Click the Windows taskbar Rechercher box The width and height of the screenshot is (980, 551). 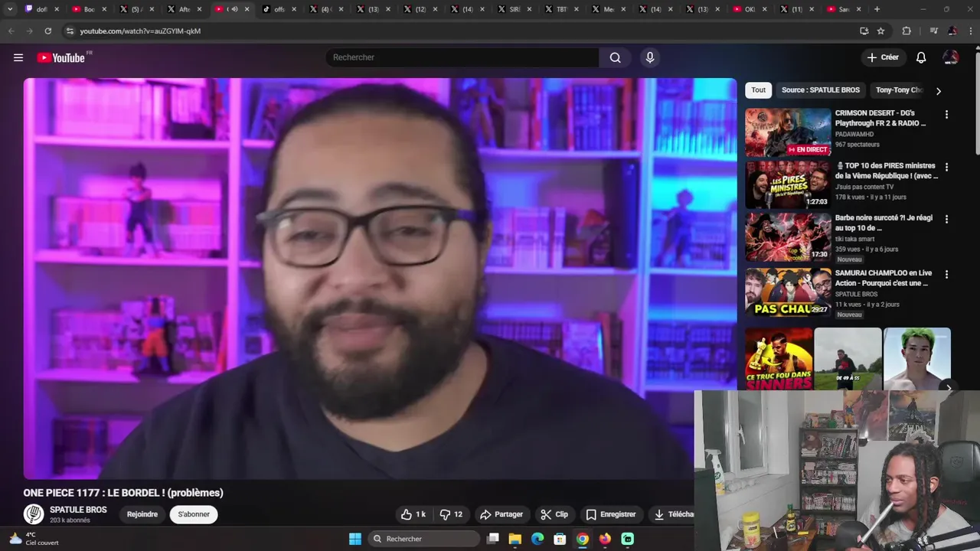423,539
